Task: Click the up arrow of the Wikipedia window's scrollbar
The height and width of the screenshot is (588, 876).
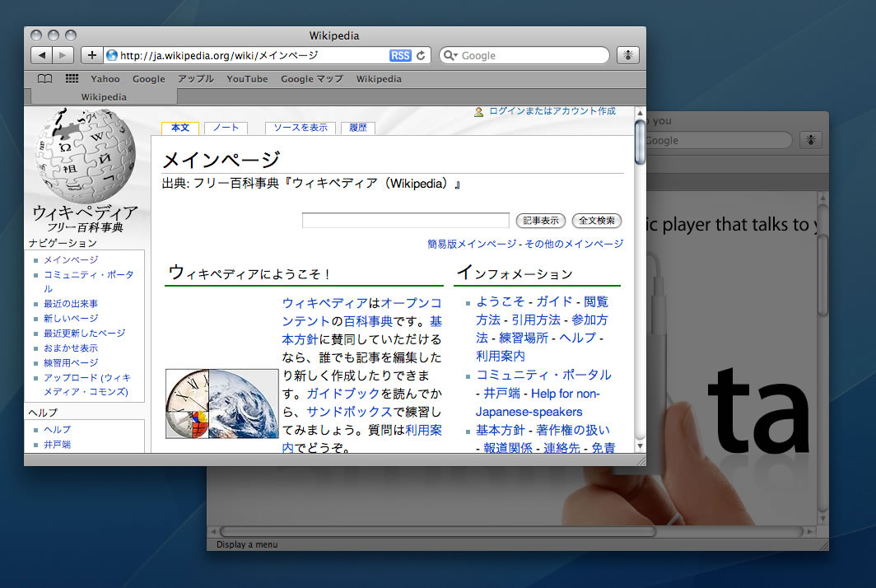Action: (641, 112)
